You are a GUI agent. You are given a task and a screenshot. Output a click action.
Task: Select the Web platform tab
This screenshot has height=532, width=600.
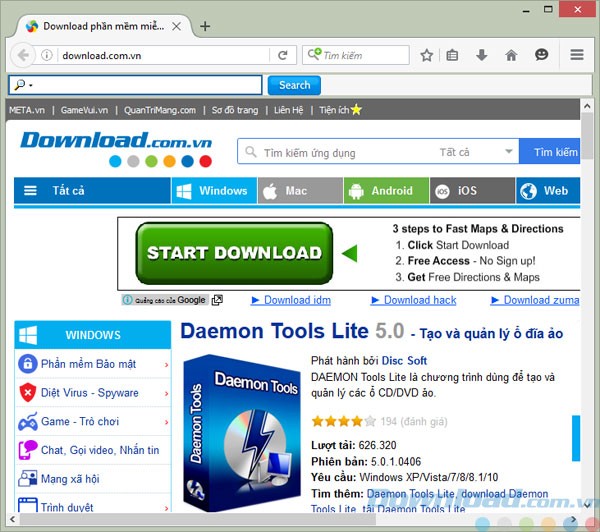548,190
